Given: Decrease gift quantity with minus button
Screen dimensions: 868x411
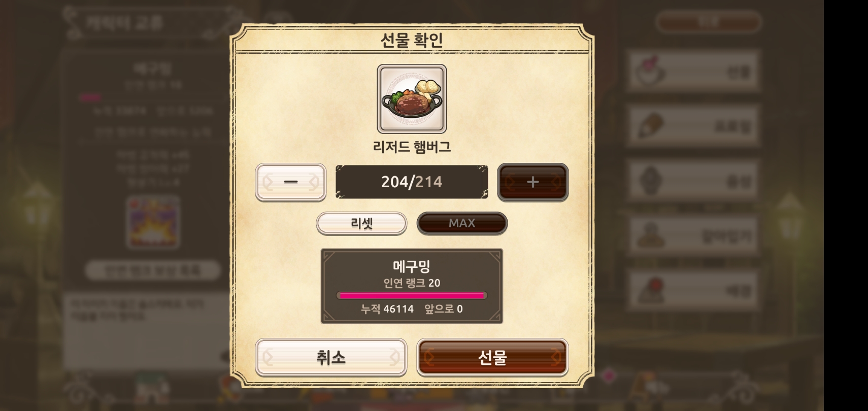Looking at the screenshot, I should pos(291,182).
